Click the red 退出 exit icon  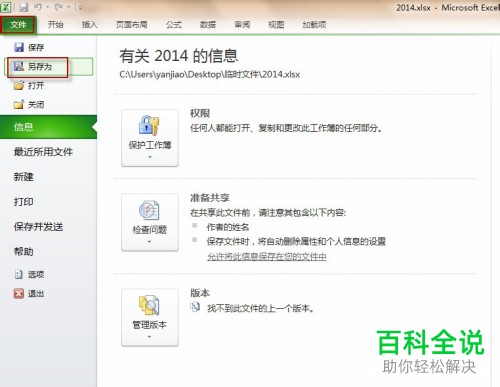19,293
